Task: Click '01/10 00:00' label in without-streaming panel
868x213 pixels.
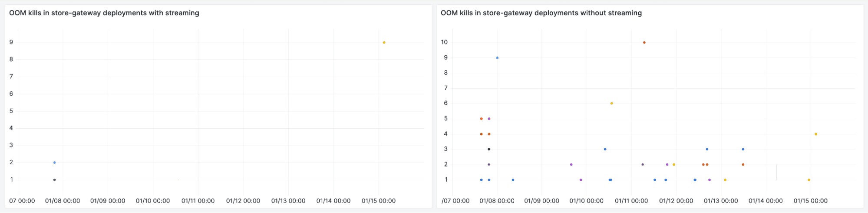Action: (x=586, y=201)
